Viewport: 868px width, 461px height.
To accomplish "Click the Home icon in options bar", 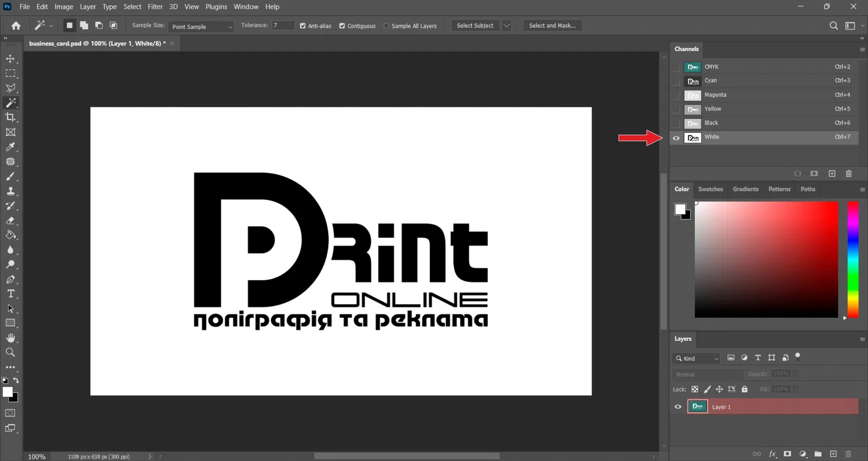I will tap(16, 25).
